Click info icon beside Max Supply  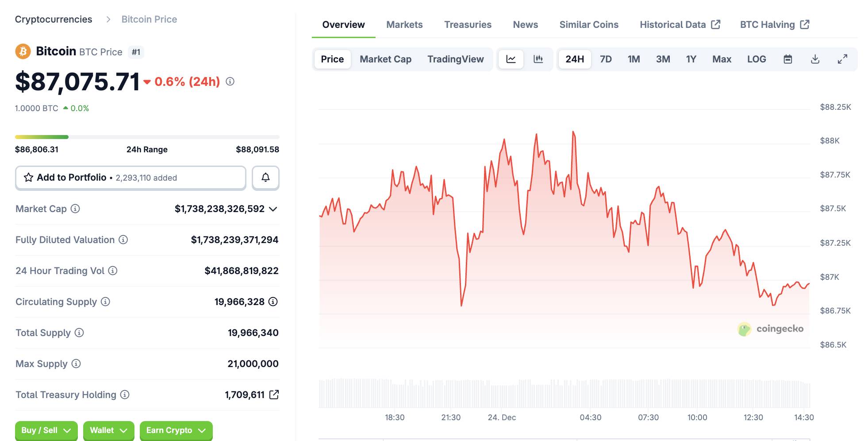tap(76, 364)
